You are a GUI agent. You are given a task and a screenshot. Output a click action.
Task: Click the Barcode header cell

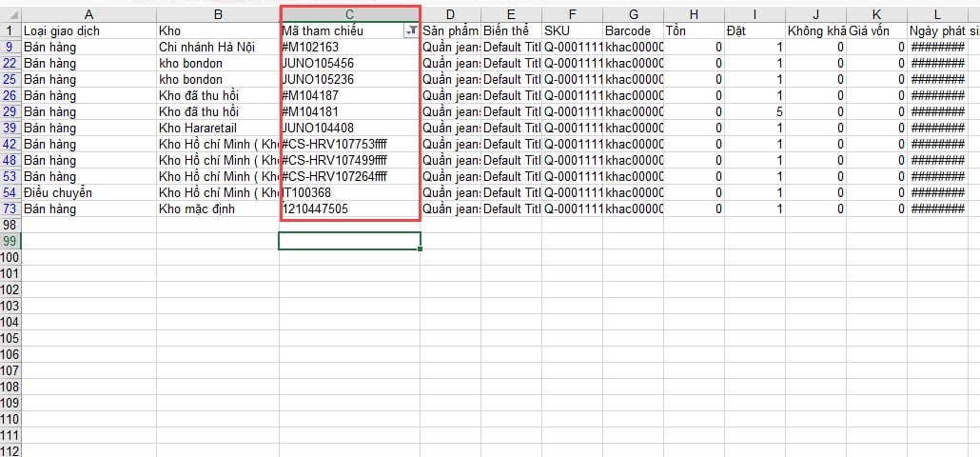633,31
